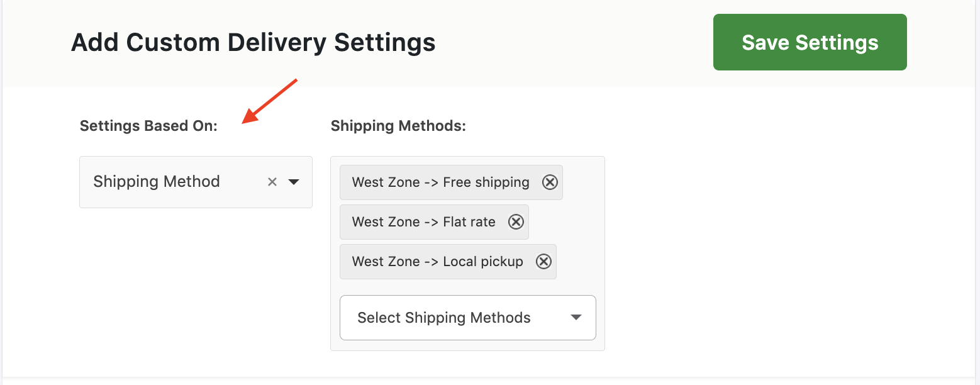Click the Settings Based On label

[148, 126]
